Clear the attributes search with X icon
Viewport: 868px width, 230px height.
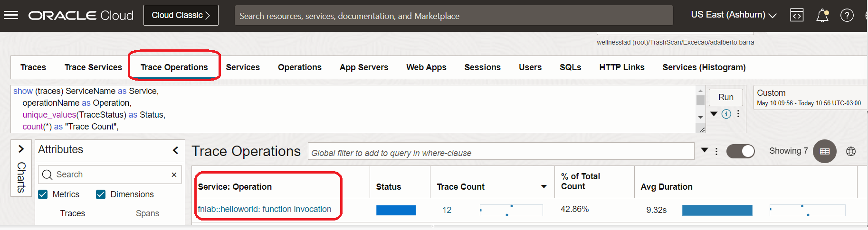(174, 175)
